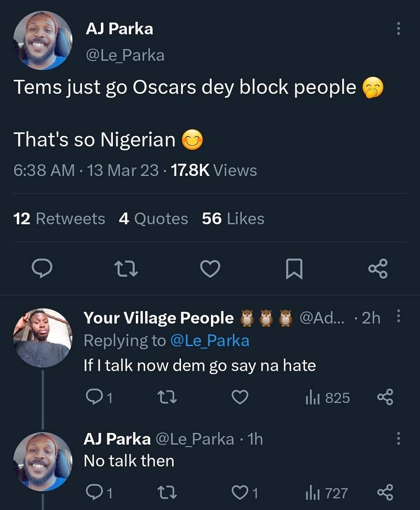Like Your Village People's reply

(x=240, y=397)
